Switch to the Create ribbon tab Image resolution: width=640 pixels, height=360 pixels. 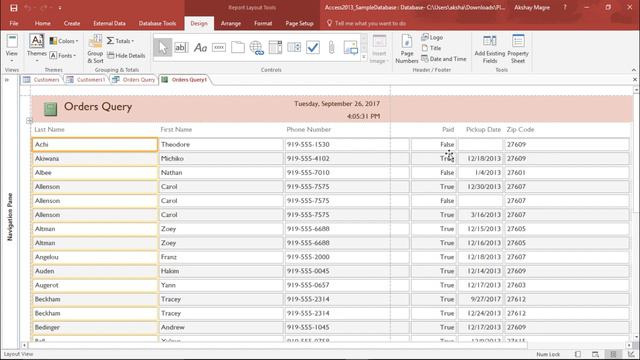tap(72, 23)
